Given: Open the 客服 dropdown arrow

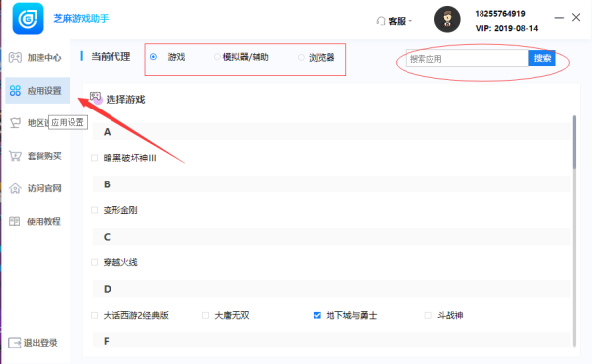Looking at the screenshot, I should click(x=410, y=21).
